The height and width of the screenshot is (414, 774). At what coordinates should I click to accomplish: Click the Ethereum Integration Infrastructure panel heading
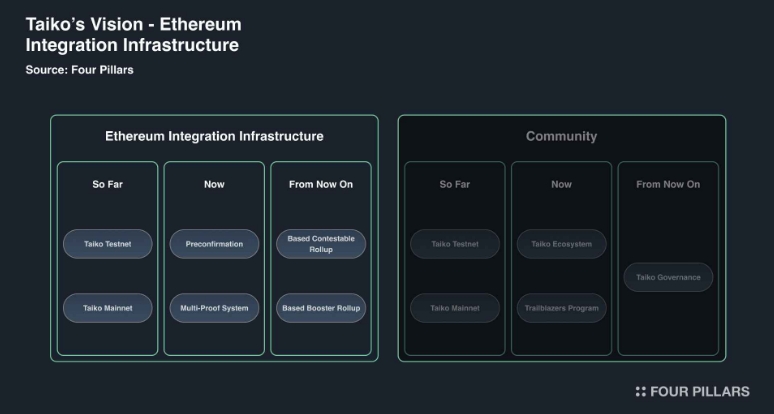coord(214,136)
